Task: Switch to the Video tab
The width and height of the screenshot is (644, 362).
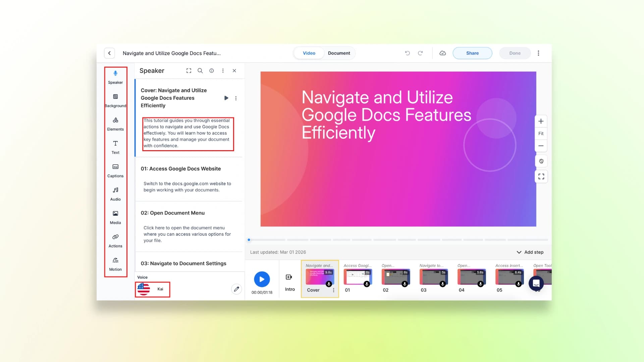Action: click(309, 53)
